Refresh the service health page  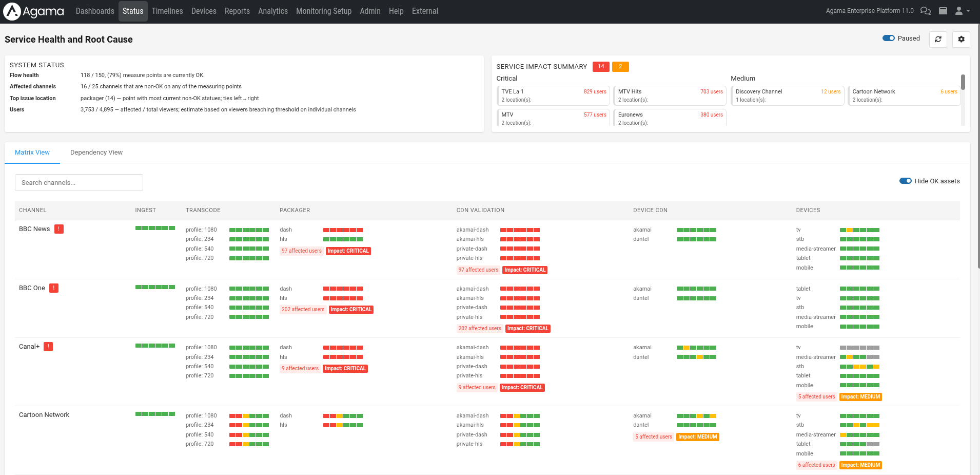pyautogui.click(x=938, y=39)
